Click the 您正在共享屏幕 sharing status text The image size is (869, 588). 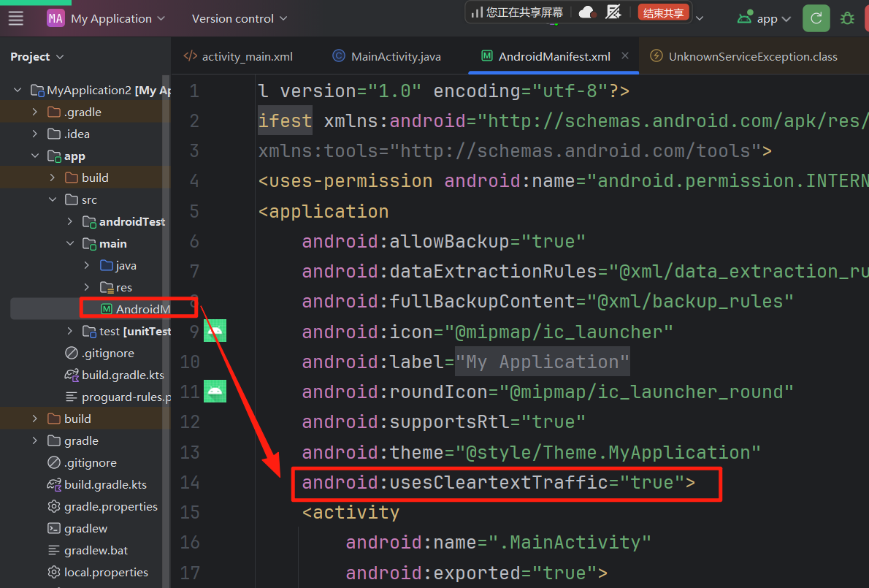[x=524, y=12]
